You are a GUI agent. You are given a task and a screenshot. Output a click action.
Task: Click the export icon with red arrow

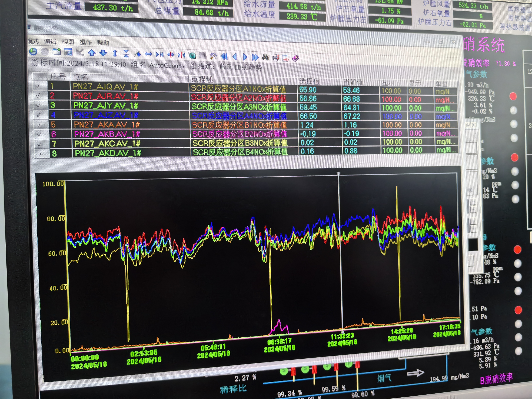[x=285, y=58]
